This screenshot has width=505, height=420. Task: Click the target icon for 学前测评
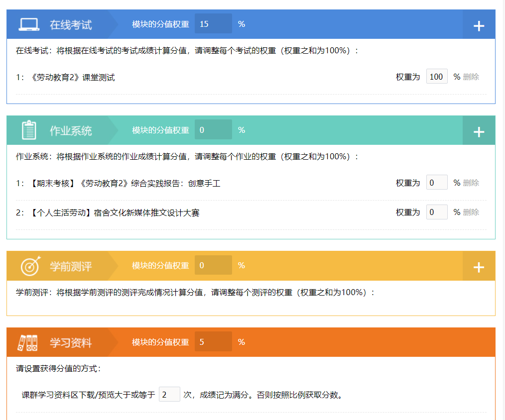tap(30, 266)
